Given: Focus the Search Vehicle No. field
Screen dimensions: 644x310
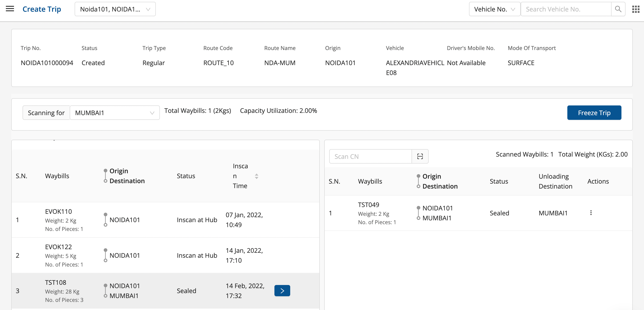Looking at the screenshot, I should pyautogui.click(x=566, y=9).
